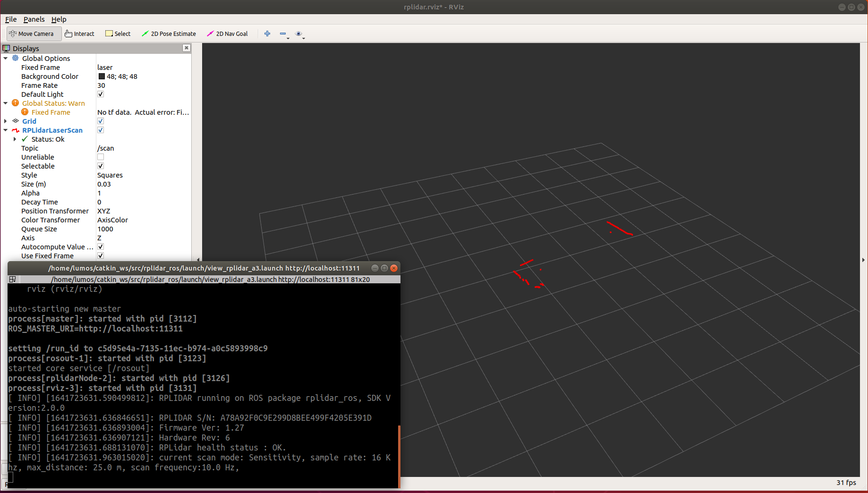
Task: Minimize the terminal launch window
Action: point(375,268)
